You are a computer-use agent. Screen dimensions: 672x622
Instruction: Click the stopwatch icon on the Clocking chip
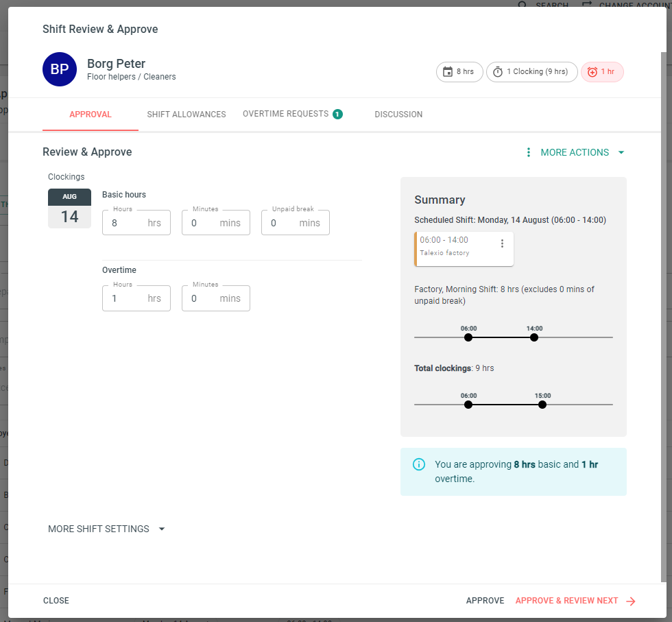[x=498, y=71]
